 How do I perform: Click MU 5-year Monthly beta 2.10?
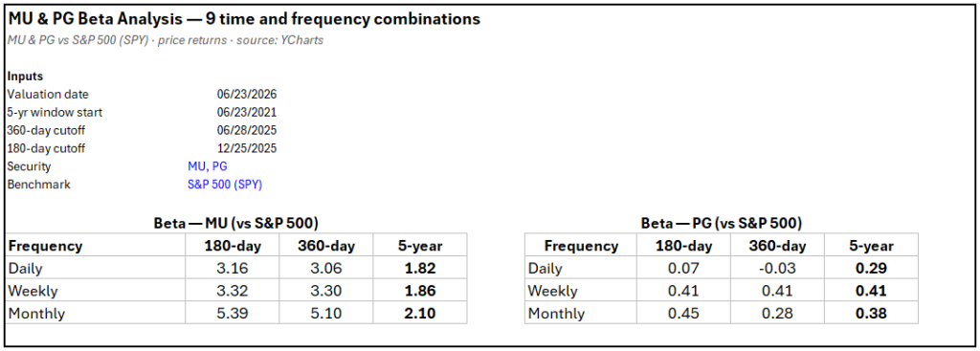[x=420, y=314]
